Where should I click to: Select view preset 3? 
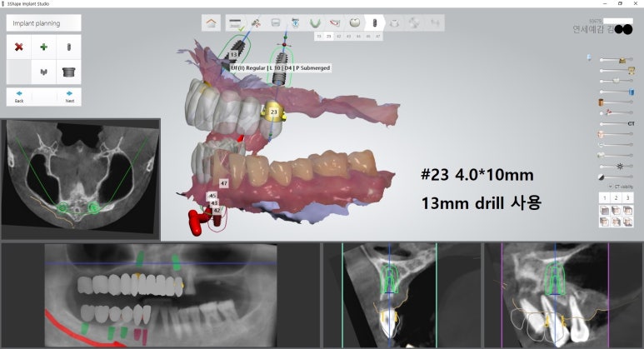[x=627, y=197]
